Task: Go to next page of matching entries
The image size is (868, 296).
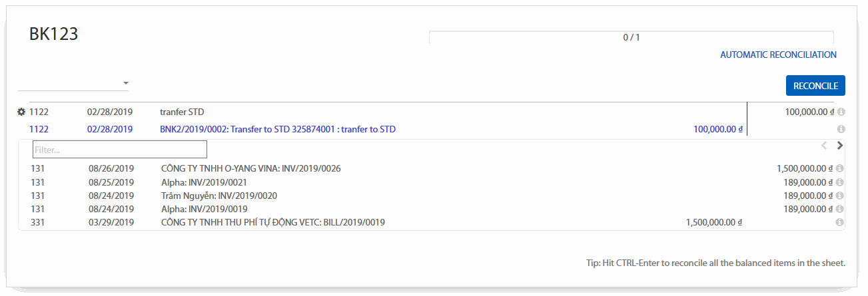Action: click(840, 145)
